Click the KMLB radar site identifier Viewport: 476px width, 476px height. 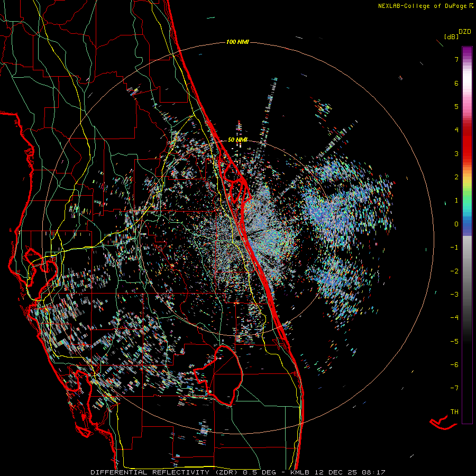(300, 472)
